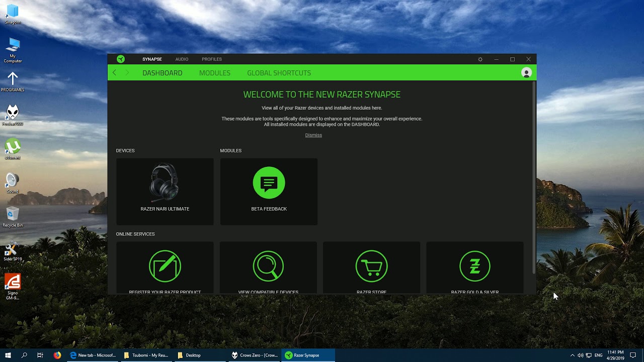Open Razer Gold & Silver service
The image size is (644, 362).
pyautogui.click(x=475, y=268)
